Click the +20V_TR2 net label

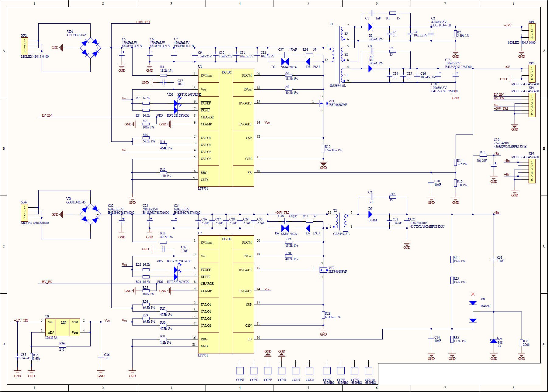[282, 213]
